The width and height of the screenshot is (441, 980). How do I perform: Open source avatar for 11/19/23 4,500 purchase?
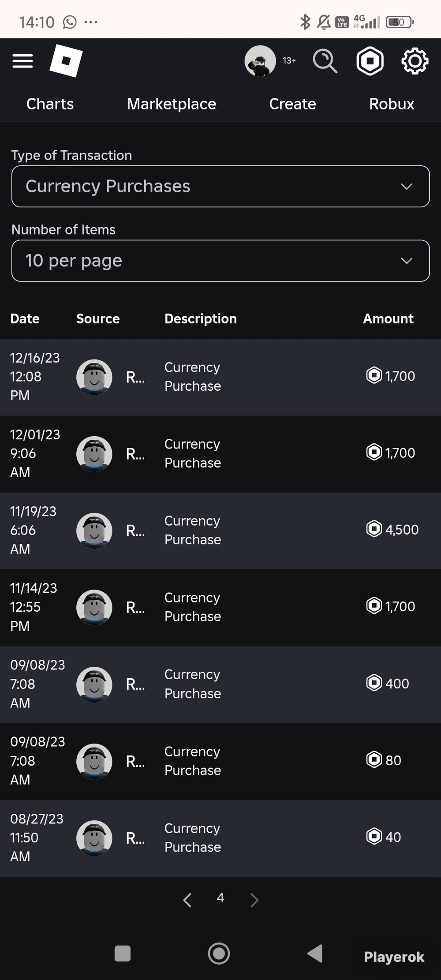point(94,531)
